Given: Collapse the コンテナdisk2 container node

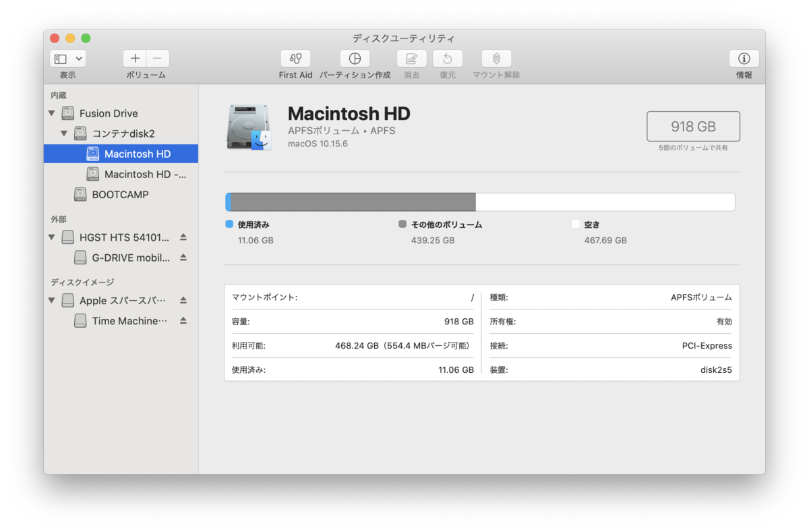Looking at the screenshot, I should (x=65, y=134).
